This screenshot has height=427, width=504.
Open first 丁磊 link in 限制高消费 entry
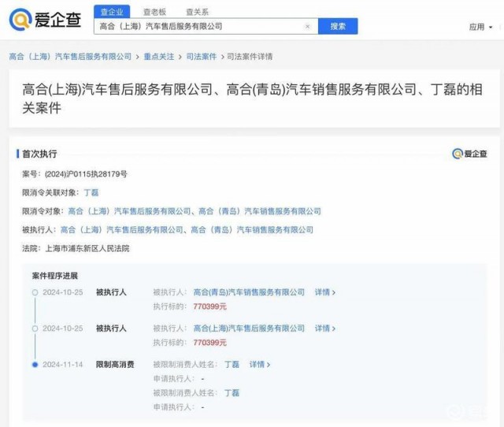(232, 364)
